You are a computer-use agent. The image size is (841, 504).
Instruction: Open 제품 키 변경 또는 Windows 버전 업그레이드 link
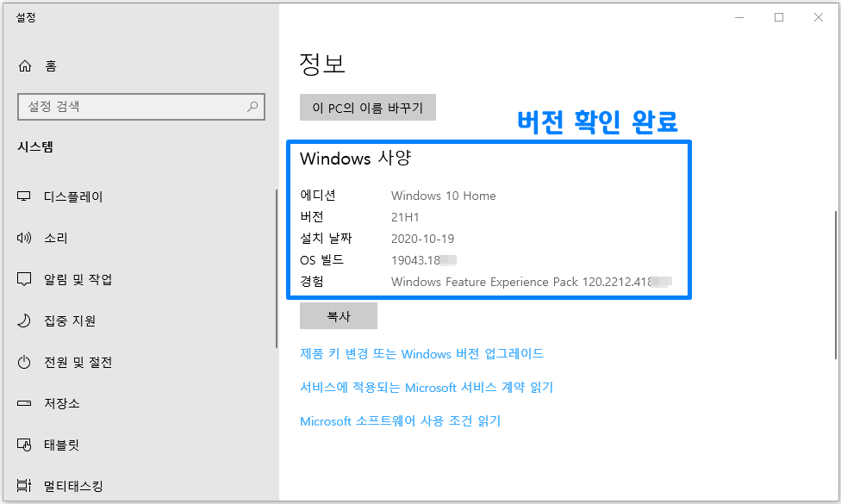(x=421, y=353)
